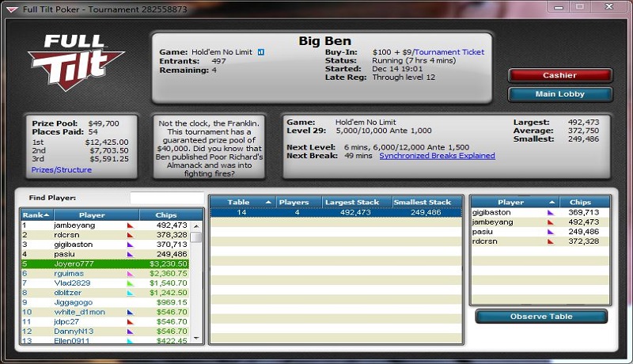Select pasiu in table players panel
This screenshot has width=633, height=364.
pos(540,232)
